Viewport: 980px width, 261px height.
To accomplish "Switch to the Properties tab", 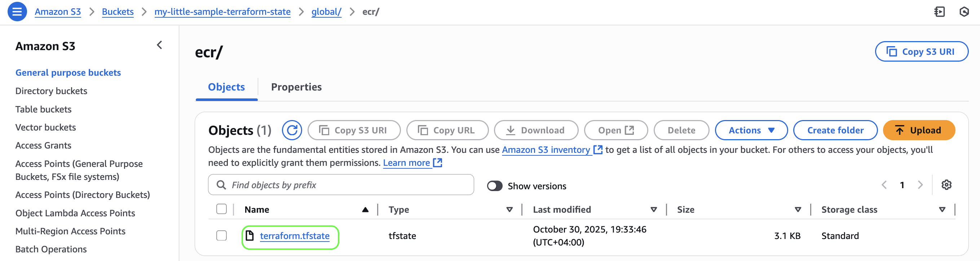I will 296,87.
